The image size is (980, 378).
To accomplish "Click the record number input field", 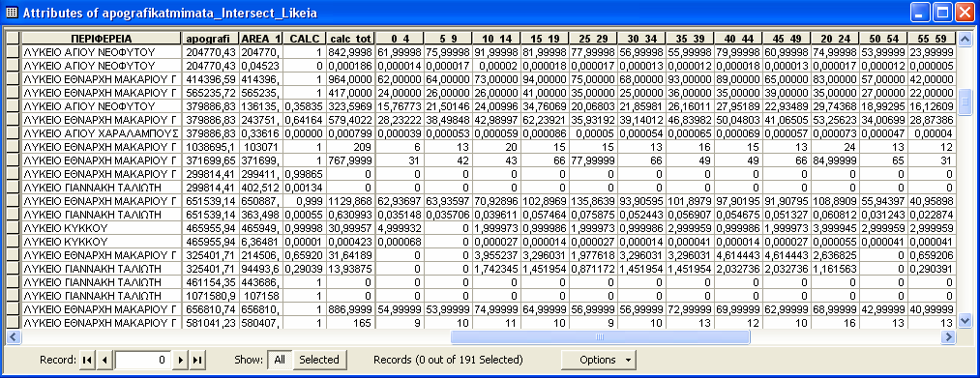I will (143, 360).
